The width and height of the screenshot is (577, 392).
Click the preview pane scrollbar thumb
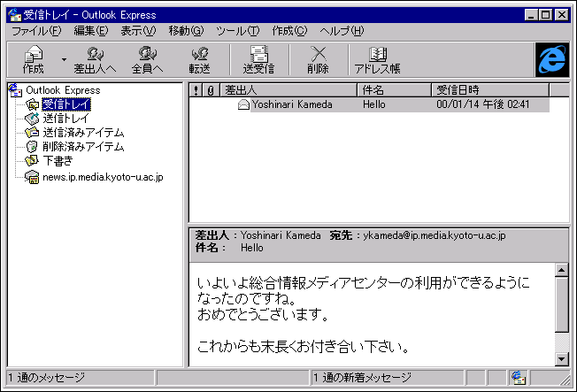[562, 305]
